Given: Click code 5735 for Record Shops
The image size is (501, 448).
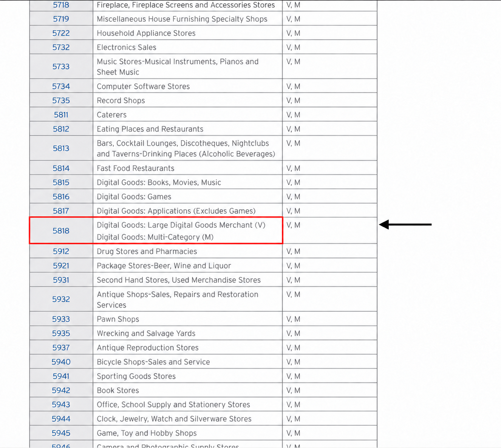Looking at the screenshot, I should pyautogui.click(x=61, y=100).
